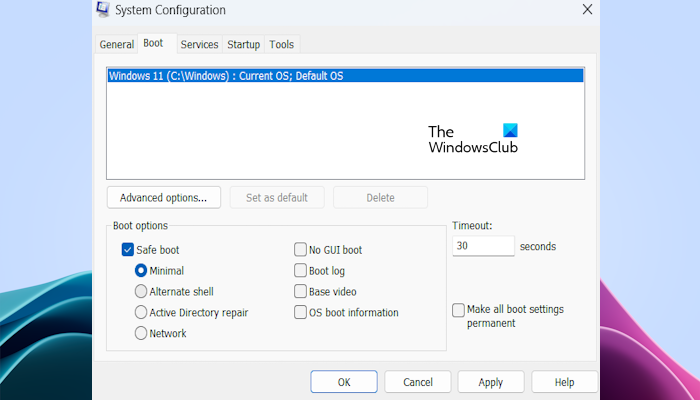Click the Cancel button
Screen dimensions: 700x400
(418, 382)
